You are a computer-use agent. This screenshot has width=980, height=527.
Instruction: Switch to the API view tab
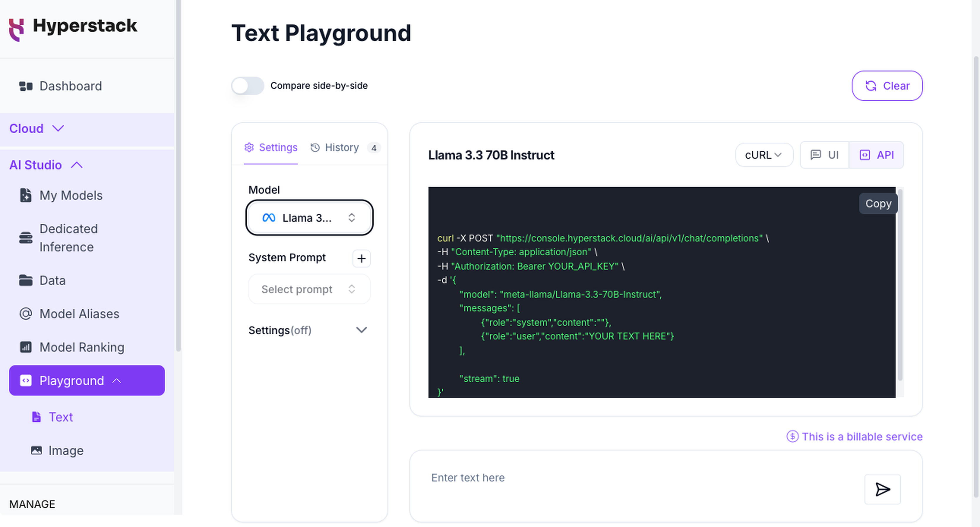point(876,155)
